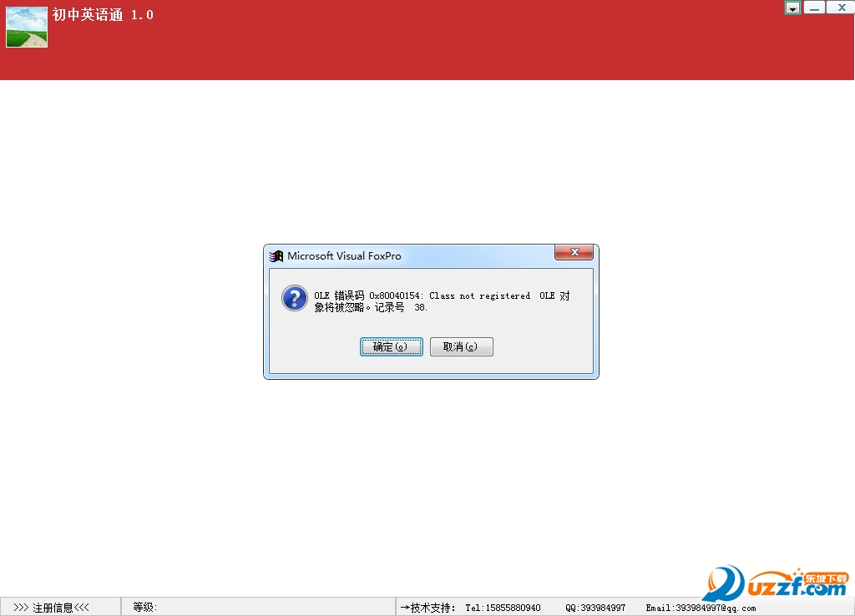
Task: Click the 等级: status bar field
Action: (257, 607)
